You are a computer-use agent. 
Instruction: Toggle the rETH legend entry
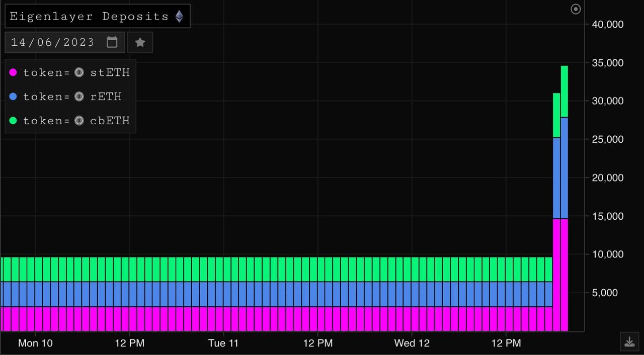click(x=66, y=97)
